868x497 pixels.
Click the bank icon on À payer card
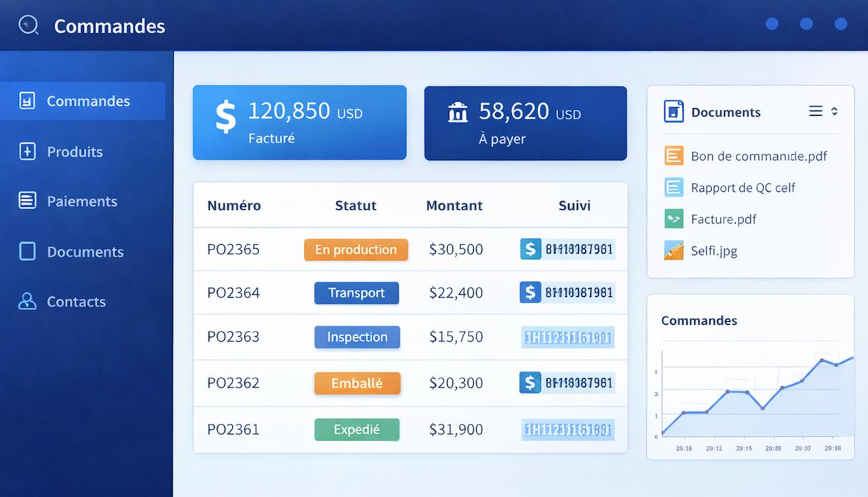point(458,112)
